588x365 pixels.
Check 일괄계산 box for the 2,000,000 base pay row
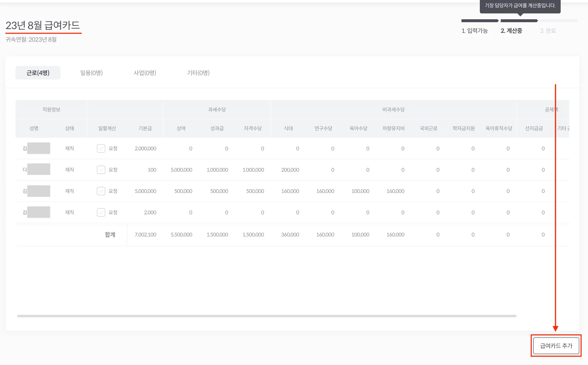pyautogui.click(x=101, y=148)
